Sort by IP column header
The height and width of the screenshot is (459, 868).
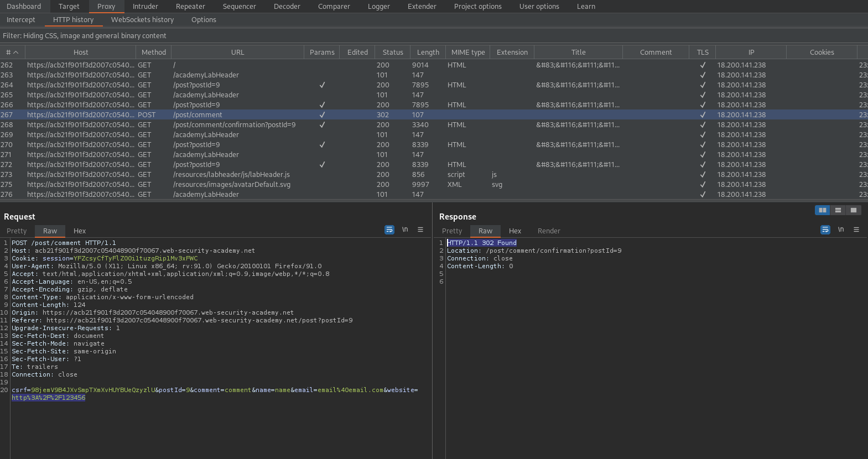coord(751,53)
